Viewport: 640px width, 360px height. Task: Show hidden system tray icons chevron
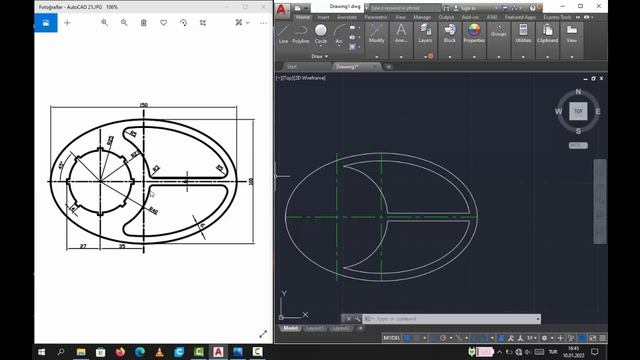click(x=500, y=352)
